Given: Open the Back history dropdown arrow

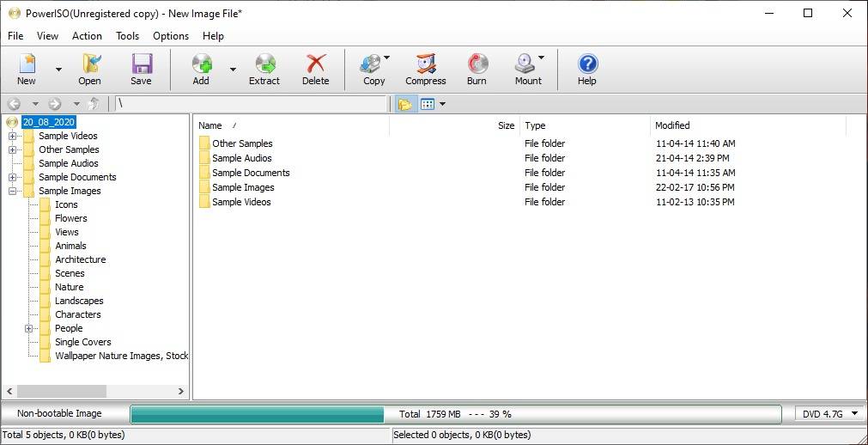Looking at the screenshot, I should [35, 104].
